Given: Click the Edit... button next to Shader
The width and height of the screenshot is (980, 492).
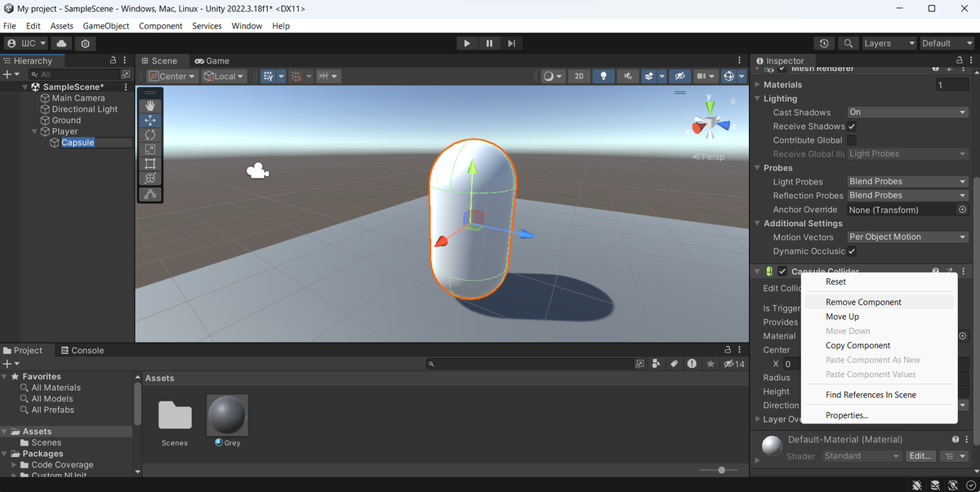Looking at the screenshot, I should (920, 456).
